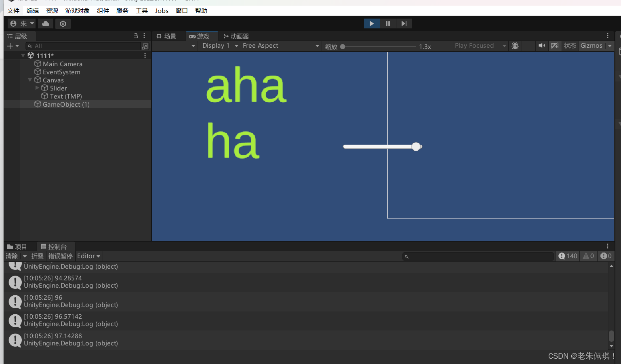Collapse the 1111 scene foldout
Viewport: 621px width, 364px height.
23,55
